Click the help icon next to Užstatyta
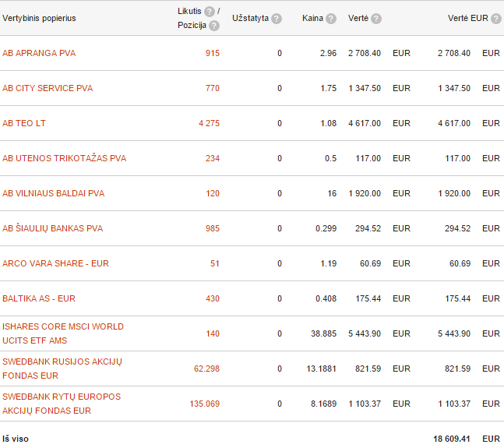504x448 pixels. coord(277,19)
